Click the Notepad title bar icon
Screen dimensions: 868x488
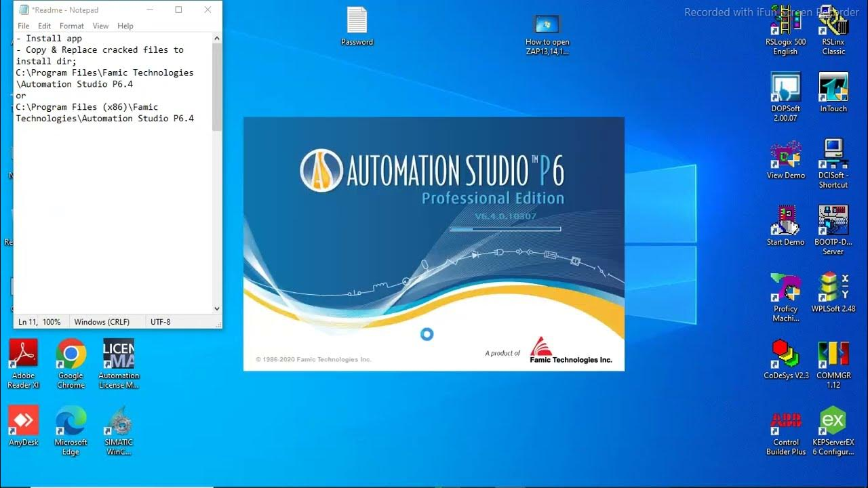[24, 10]
